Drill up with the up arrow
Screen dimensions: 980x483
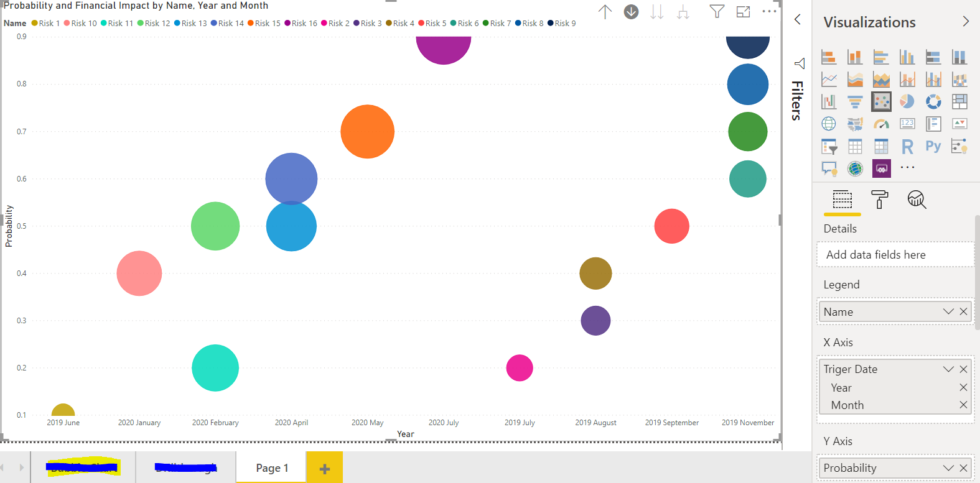click(605, 12)
